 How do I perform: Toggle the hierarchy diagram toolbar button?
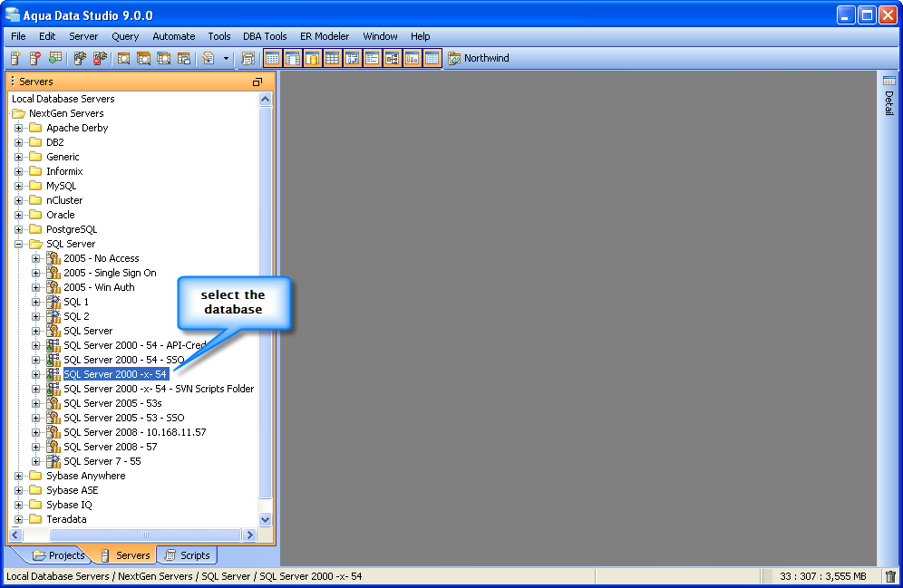(x=393, y=58)
